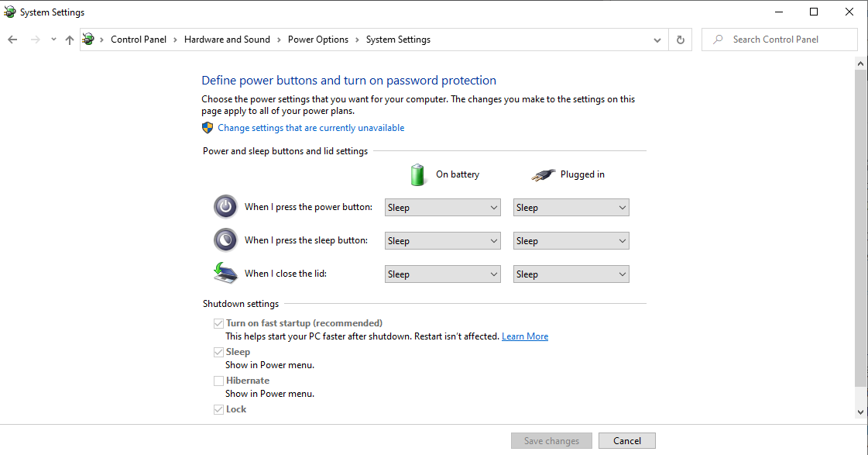This screenshot has width=868, height=455.
Task: Click the scrollbar down arrow
Action: [x=860, y=412]
